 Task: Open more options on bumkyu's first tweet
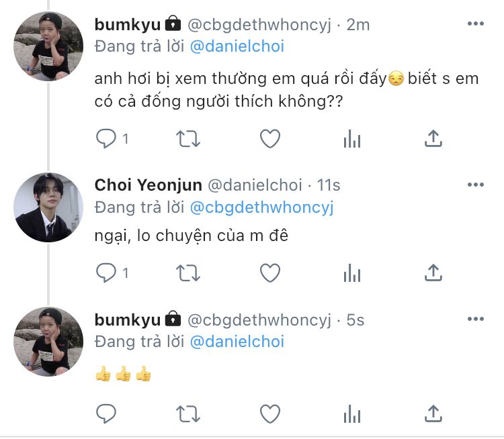(x=475, y=24)
